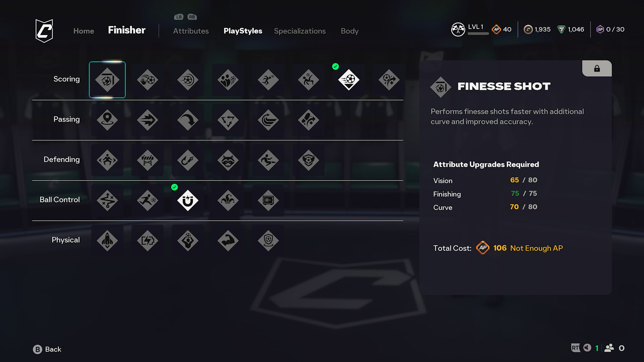
Task: Choose the raccoon mask PlayStyle in Defending
Action: coord(228,160)
